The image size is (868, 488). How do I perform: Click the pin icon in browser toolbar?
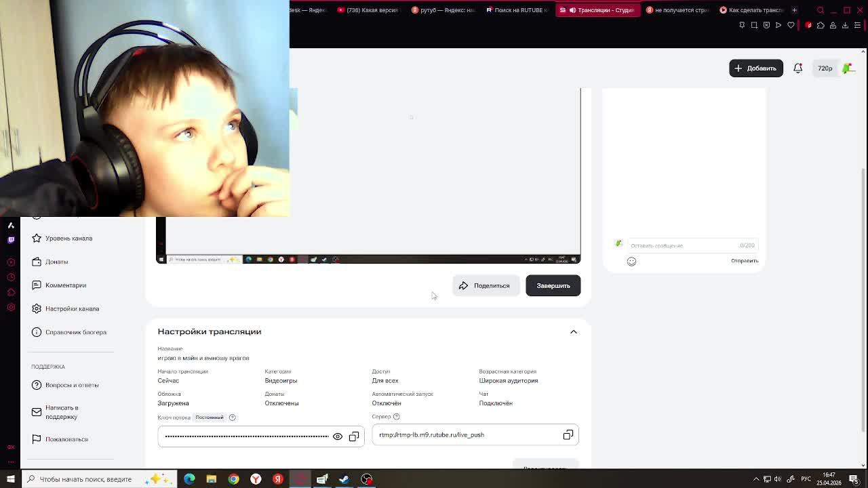742,25
